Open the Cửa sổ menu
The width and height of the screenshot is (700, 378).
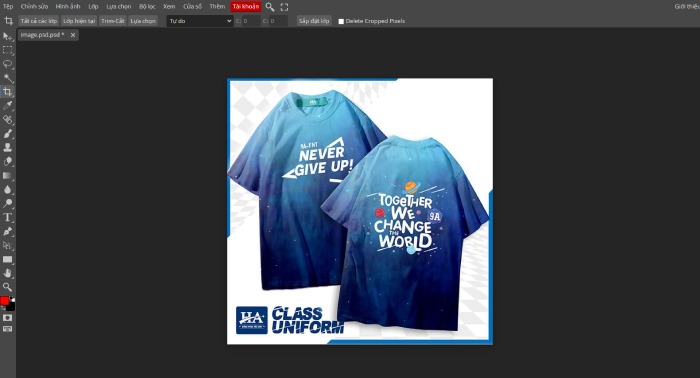click(192, 6)
